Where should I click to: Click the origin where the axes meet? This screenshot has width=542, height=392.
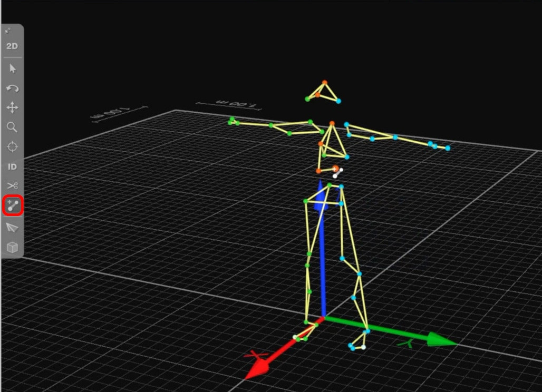pyautogui.click(x=324, y=318)
